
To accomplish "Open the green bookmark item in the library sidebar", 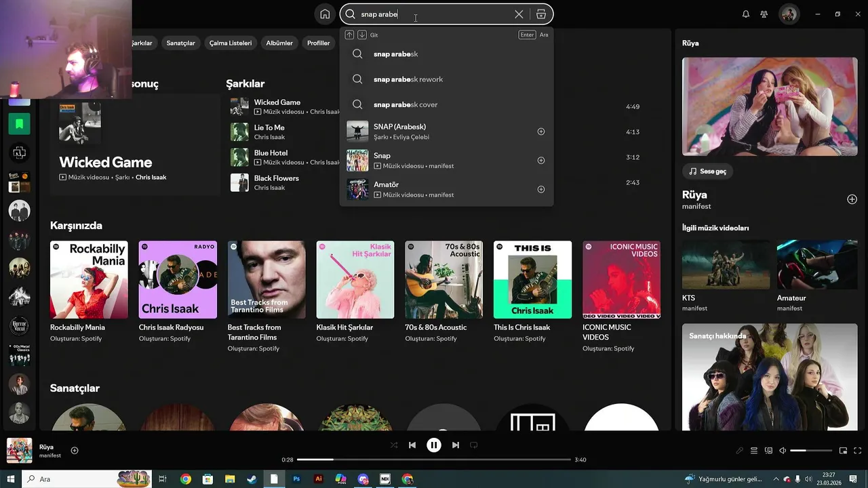I will tap(19, 124).
